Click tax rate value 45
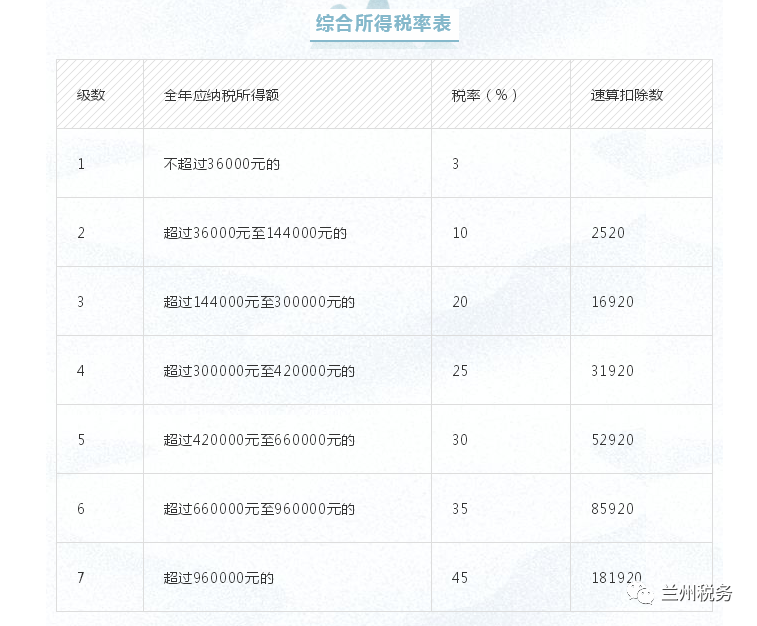 click(x=460, y=578)
